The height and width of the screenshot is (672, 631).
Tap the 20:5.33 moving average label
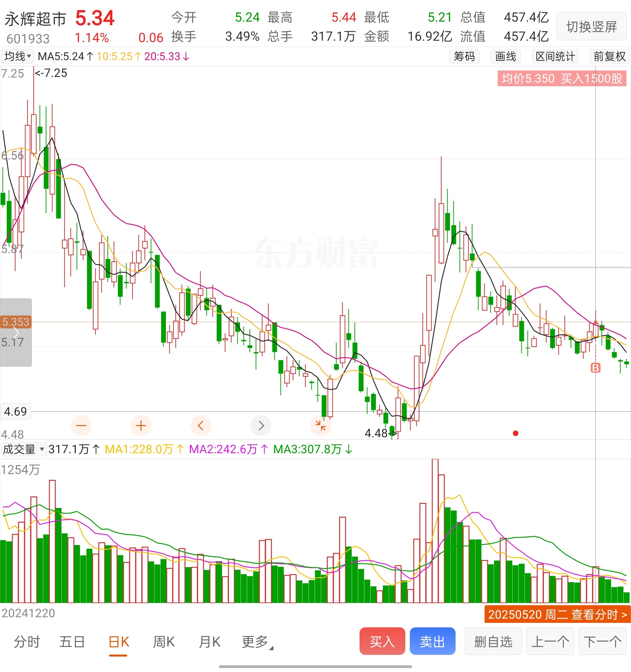(x=167, y=56)
